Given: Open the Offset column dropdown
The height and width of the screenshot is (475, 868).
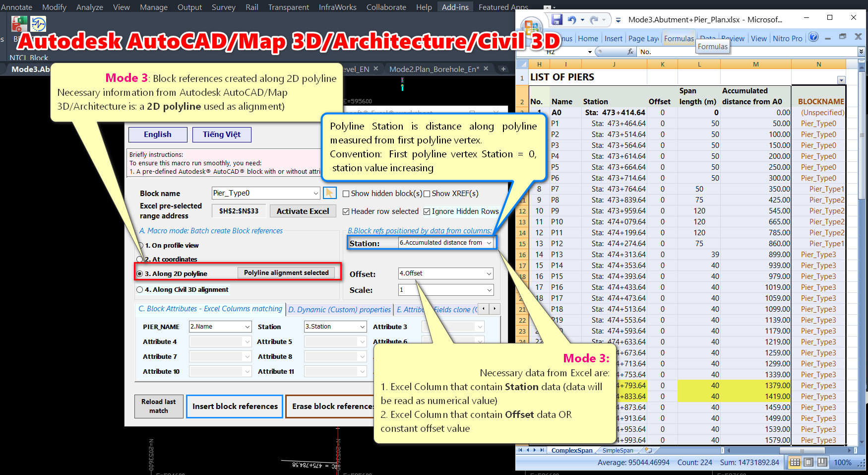Looking at the screenshot, I should tap(489, 273).
